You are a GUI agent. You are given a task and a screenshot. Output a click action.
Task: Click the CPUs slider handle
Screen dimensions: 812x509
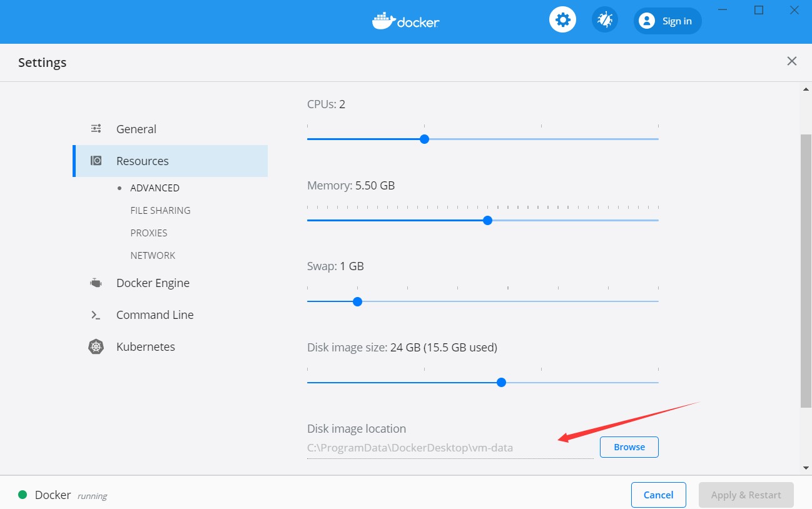pos(424,139)
